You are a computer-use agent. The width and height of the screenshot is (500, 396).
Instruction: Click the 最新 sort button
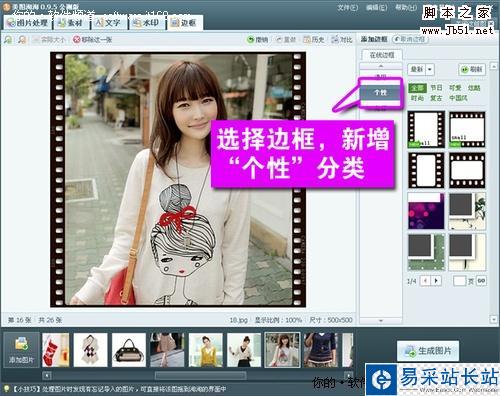(417, 69)
